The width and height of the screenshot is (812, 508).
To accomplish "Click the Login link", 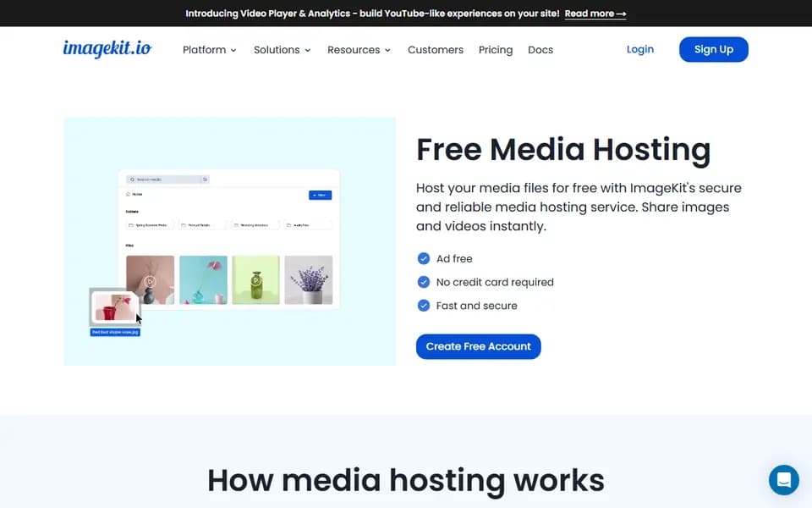I will [x=640, y=49].
